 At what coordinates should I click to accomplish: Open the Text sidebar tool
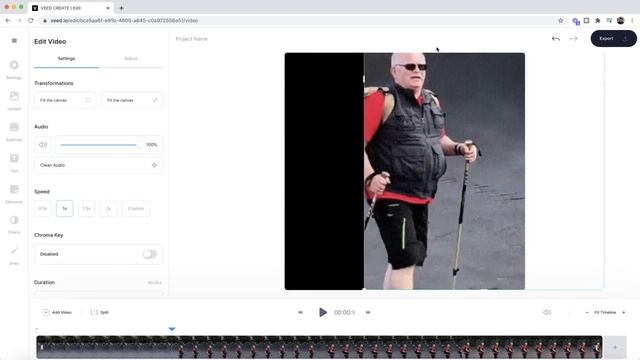(x=14, y=162)
